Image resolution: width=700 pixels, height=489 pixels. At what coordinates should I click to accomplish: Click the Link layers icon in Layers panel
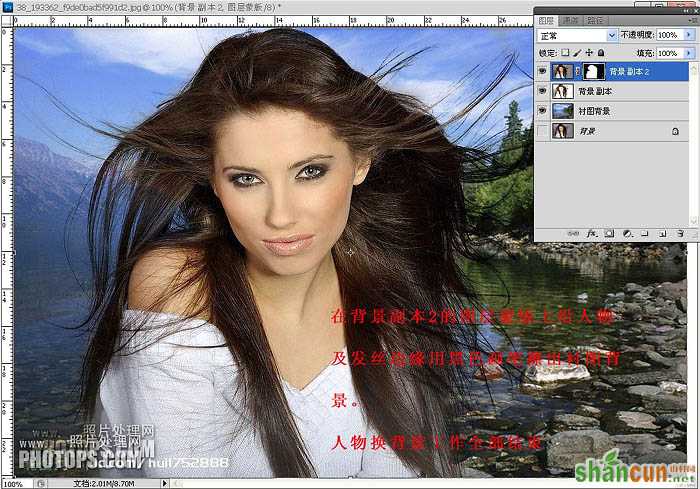coord(575,234)
